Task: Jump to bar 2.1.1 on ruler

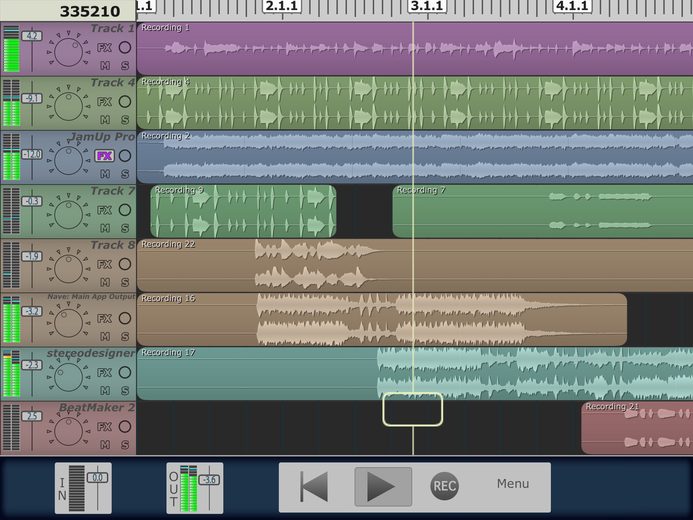Action: 282,6
